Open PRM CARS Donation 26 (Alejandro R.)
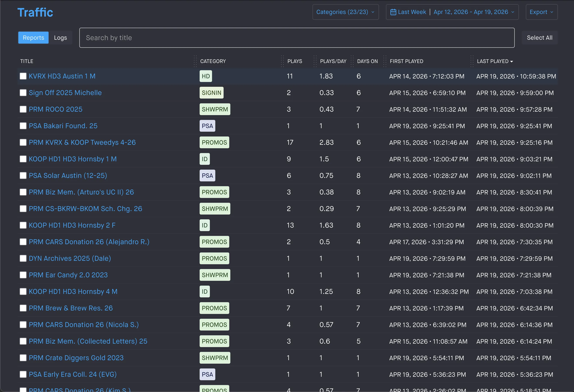 coord(89,242)
